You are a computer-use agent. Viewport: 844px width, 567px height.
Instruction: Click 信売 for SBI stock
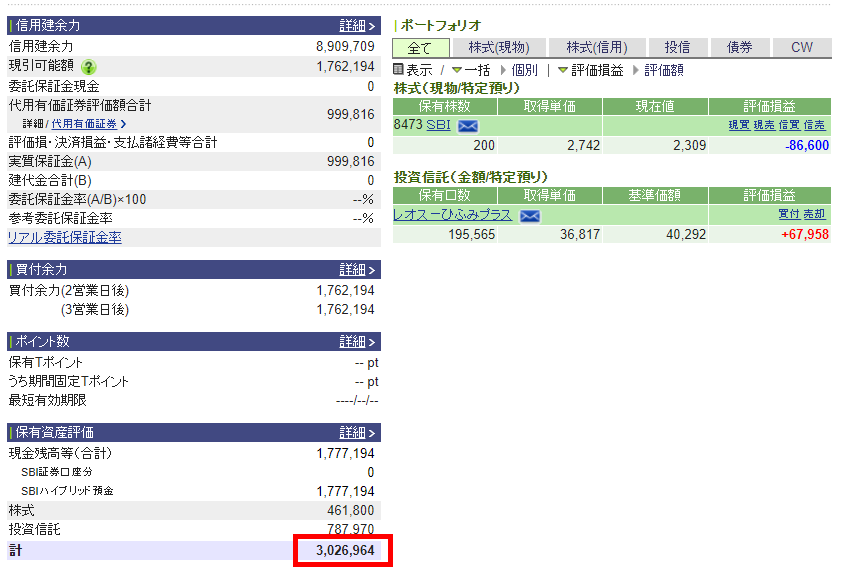pos(814,125)
